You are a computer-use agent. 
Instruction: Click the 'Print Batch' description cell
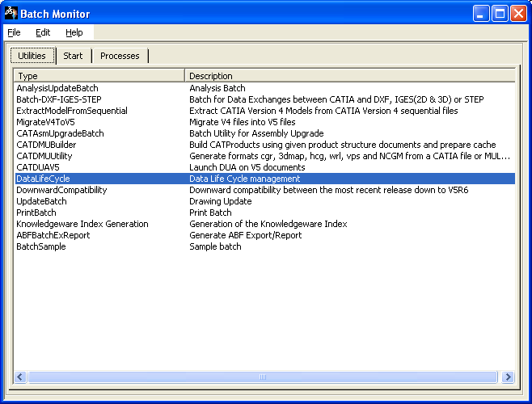[x=210, y=213]
